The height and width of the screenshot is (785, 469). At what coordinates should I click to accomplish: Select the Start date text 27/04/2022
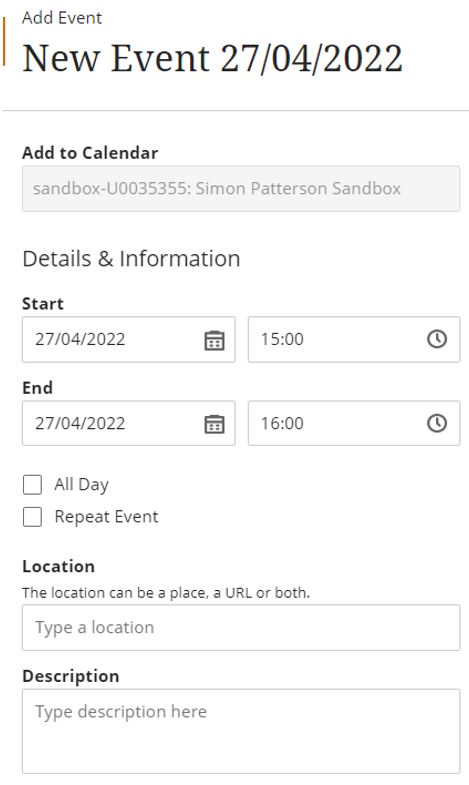coord(80,339)
